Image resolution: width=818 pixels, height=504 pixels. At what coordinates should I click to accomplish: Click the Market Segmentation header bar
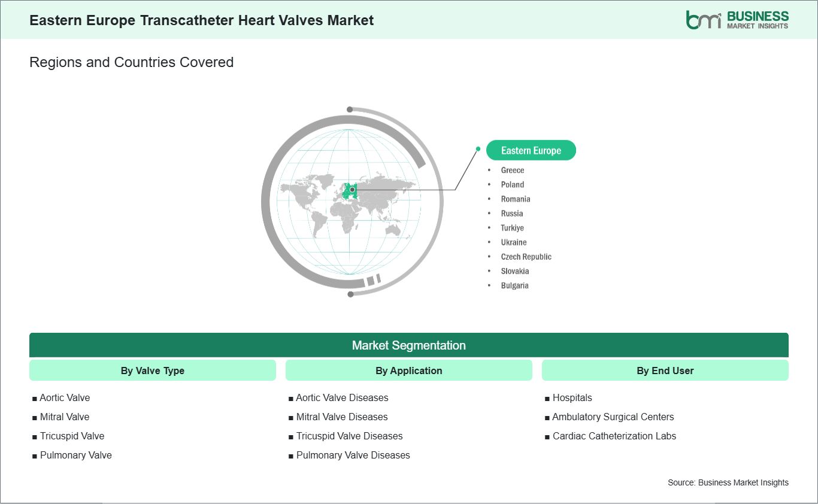point(408,345)
